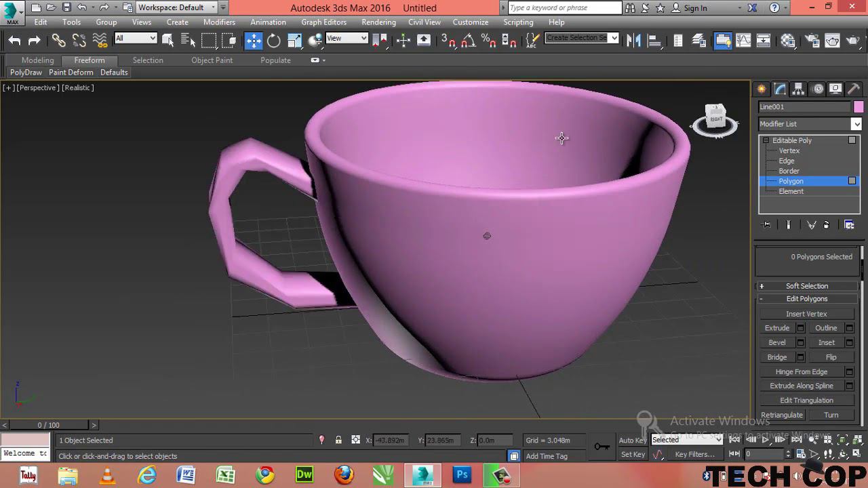Activate the Select and Rotate tool
This screenshot has width=868, height=488.
pyautogui.click(x=274, y=41)
